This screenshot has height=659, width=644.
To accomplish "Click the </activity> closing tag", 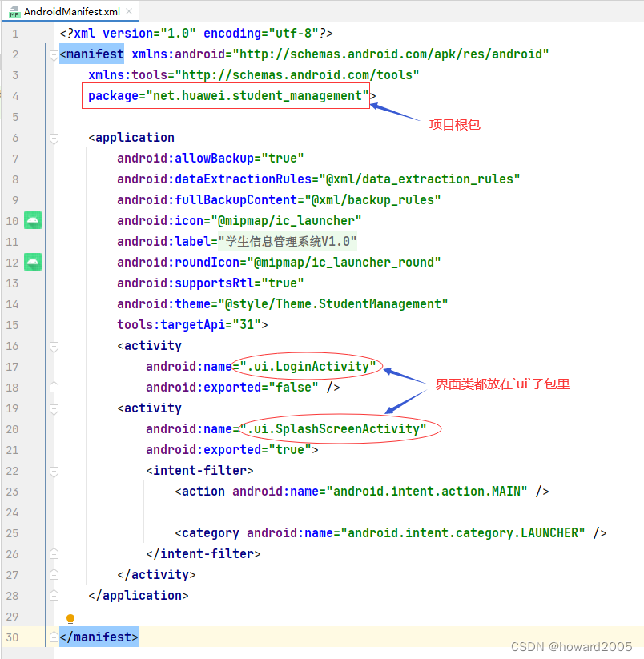I will pos(156,575).
